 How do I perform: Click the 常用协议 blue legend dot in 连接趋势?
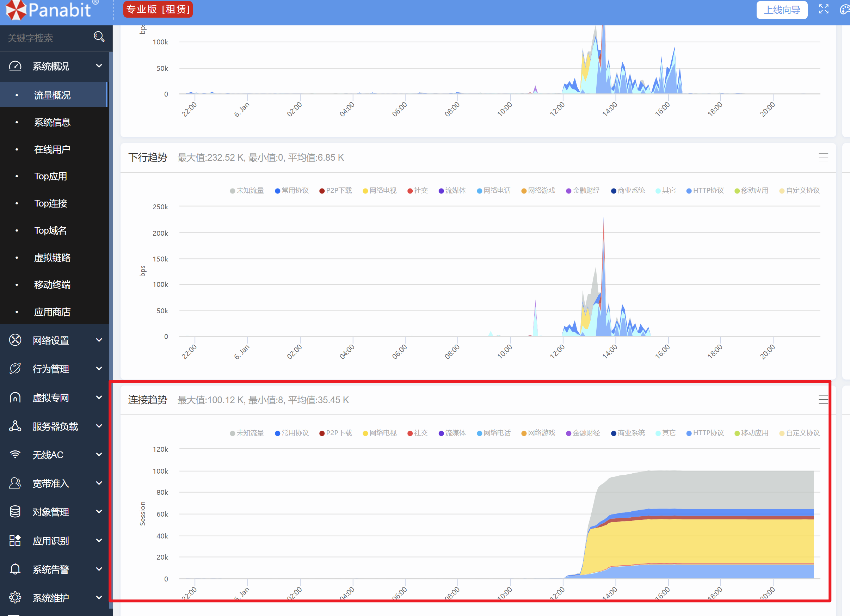[x=277, y=433]
